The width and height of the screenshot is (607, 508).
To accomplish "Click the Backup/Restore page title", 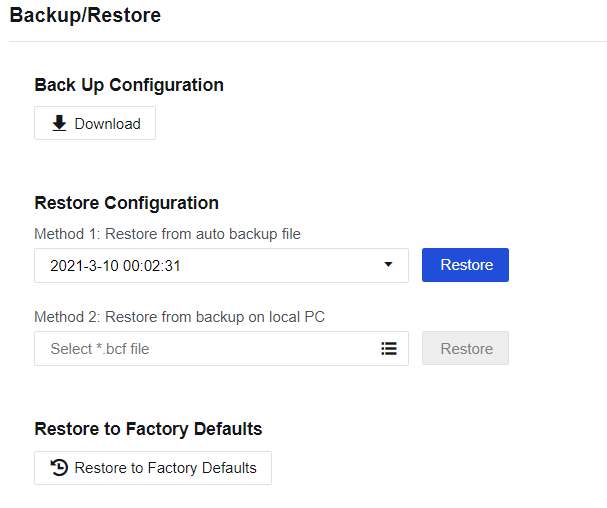I will (x=85, y=16).
